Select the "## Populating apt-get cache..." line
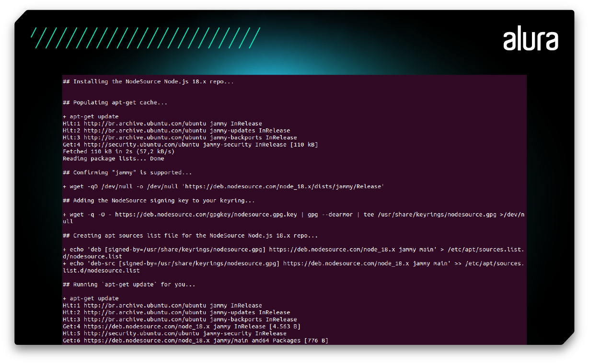Viewport: 589px width, 364px height. (x=115, y=102)
